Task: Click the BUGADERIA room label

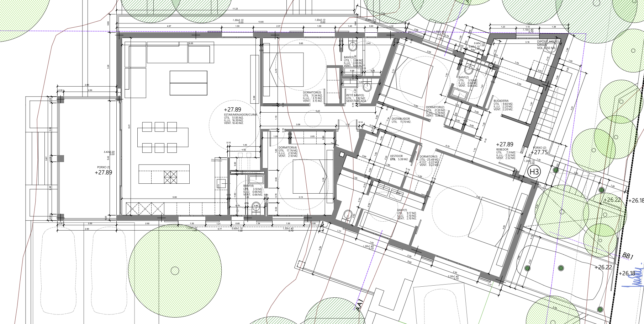Action: tap(501, 101)
